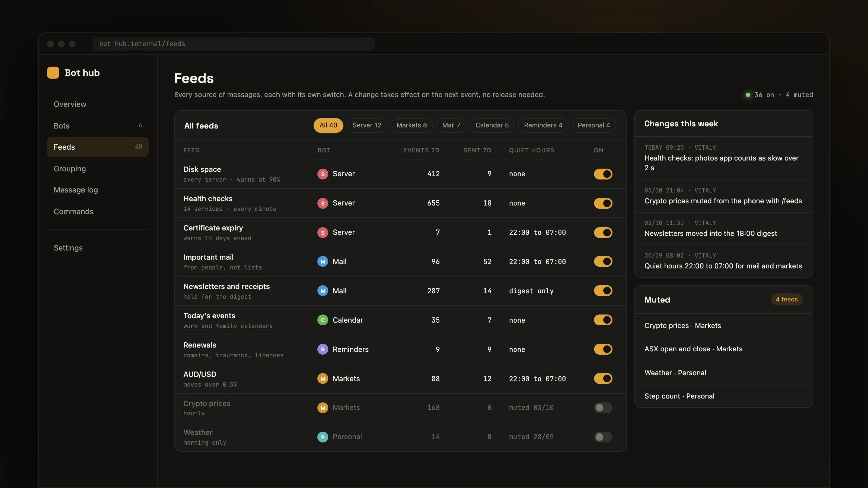868x488 pixels.
Task: Open Grouping in the sidebar
Action: [98, 168]
